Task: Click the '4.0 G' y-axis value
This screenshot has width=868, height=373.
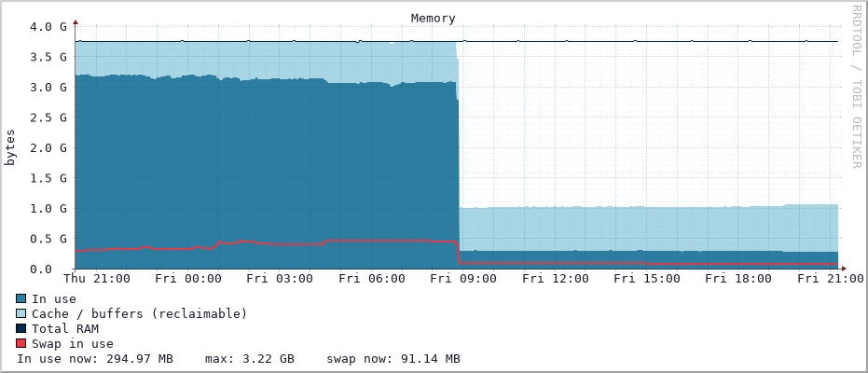Action: tap(47, 26)
